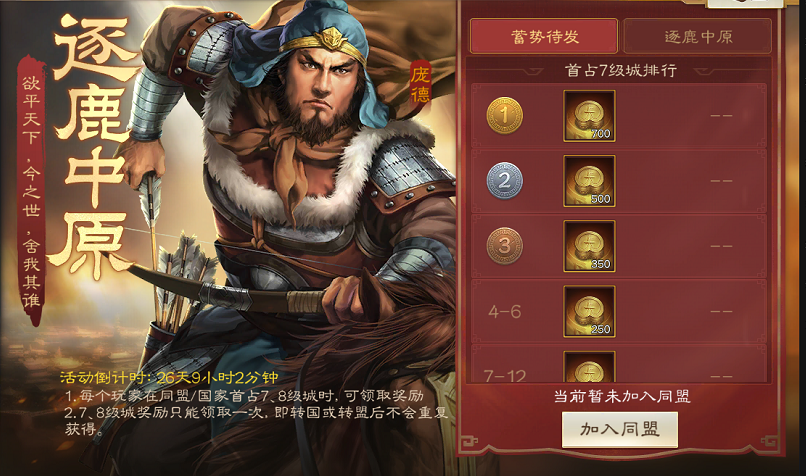
Task: Open the 700 gold reward icon
Action: tap(589, 116)
